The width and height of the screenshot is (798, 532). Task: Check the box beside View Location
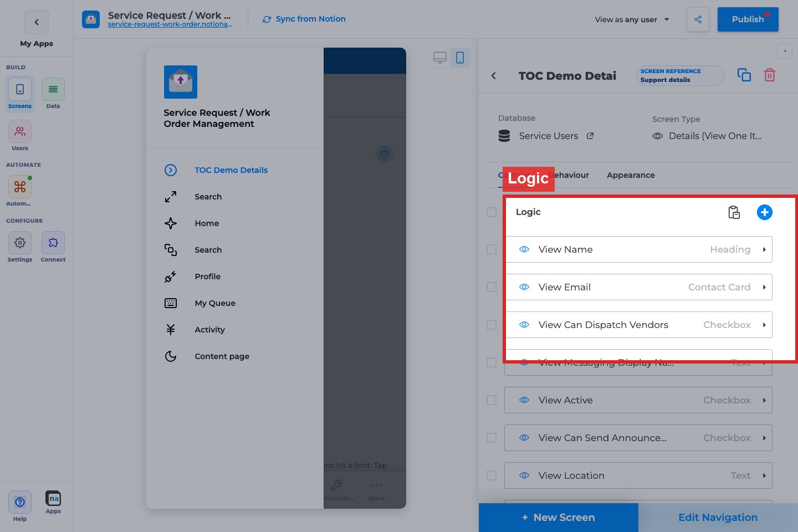coord(492,475)
